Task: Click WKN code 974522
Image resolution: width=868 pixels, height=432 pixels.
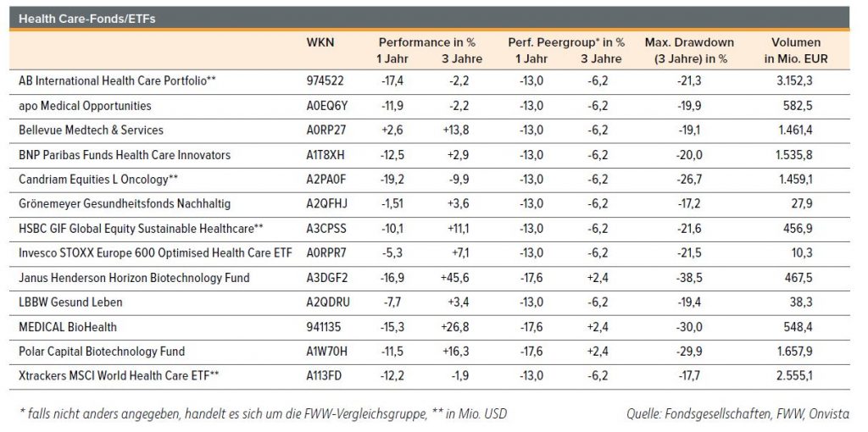Action: (x=323, y=82)
